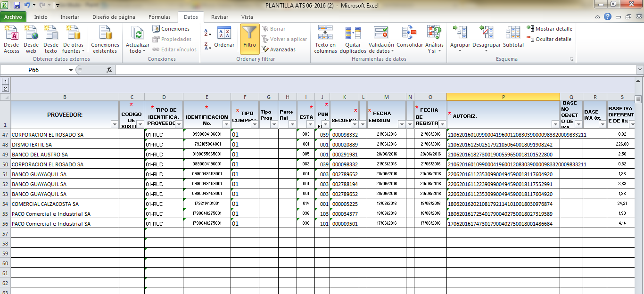Select column P header
Image resolution: width=644 pixels, height=294 pixels.
(503, 97)
